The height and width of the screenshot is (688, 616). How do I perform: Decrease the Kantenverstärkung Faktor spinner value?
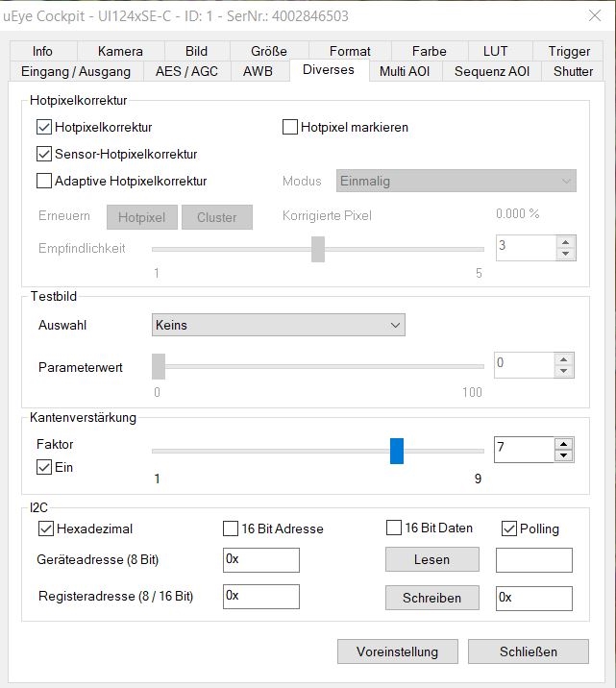[x=565, y=455]
